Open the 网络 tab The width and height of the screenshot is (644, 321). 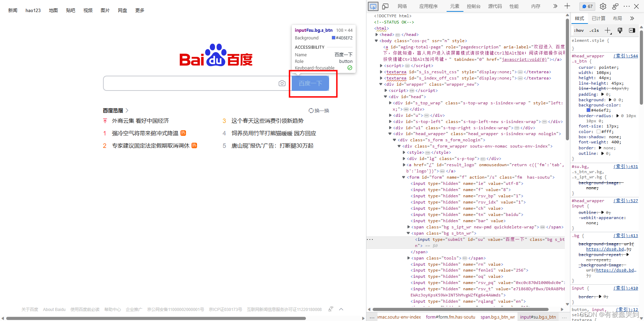pyautogui.click(x=402, y=6)
